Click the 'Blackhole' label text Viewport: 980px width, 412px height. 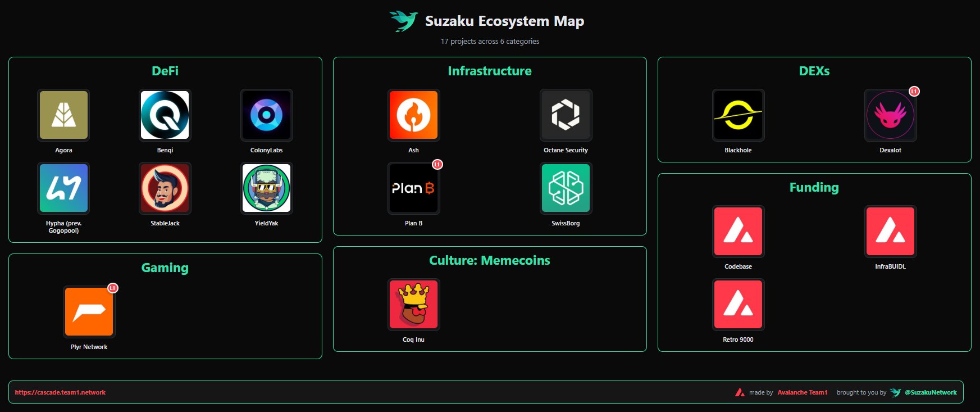(x=739, y=150)
